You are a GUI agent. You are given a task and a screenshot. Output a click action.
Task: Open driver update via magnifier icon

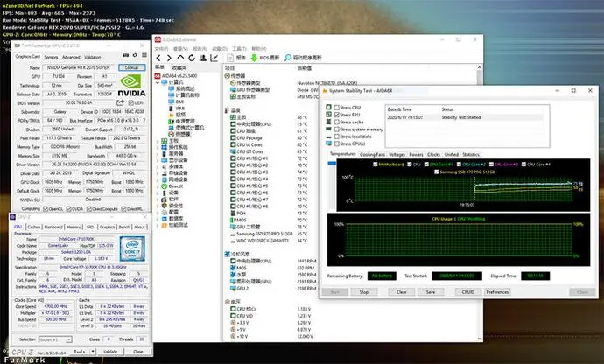tap(288, 58)
